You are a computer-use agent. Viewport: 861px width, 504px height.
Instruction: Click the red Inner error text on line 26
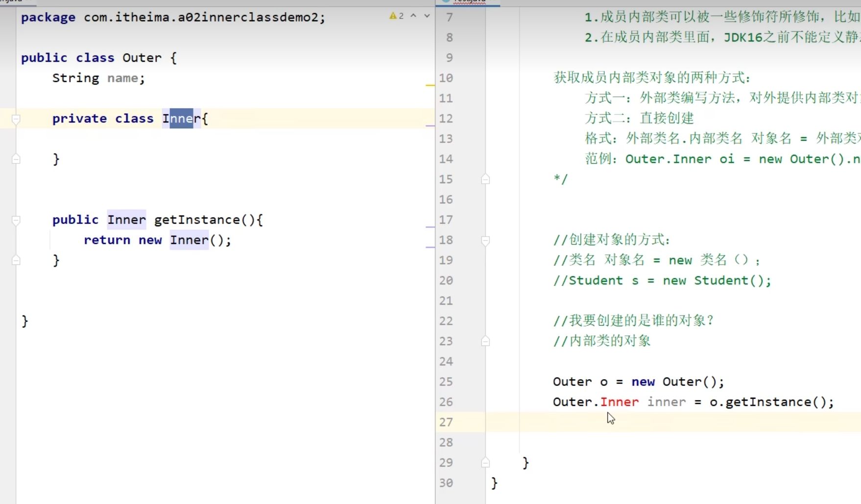click(619, 402)
